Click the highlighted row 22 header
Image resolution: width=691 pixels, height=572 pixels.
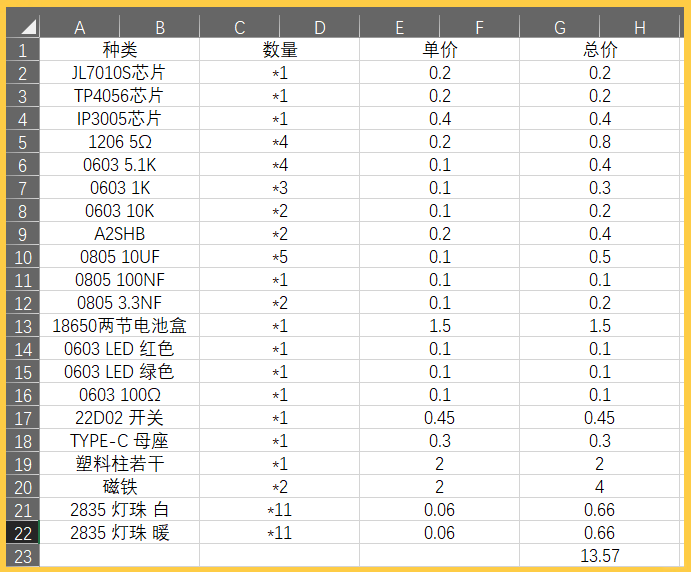tap(23, 533)
